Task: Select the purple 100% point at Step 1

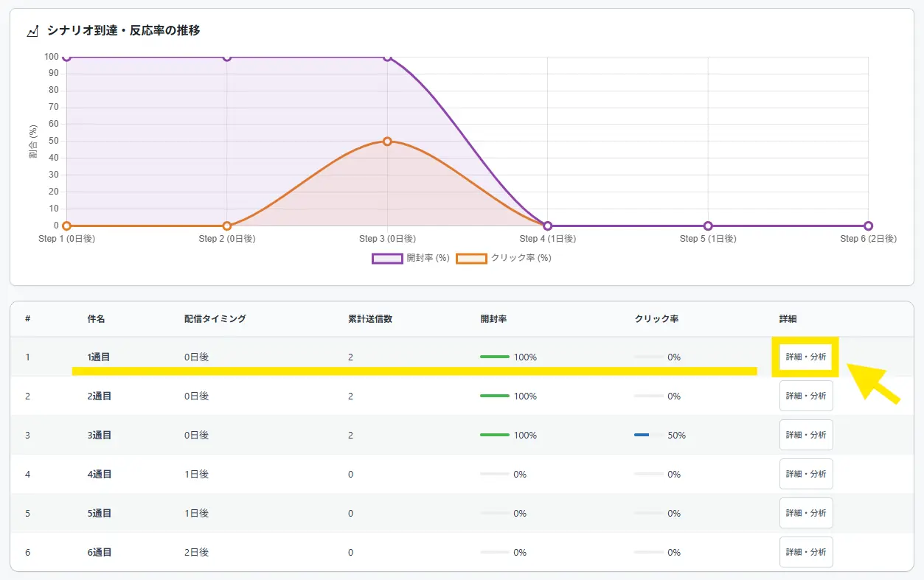Action: (x=67, y=57)
